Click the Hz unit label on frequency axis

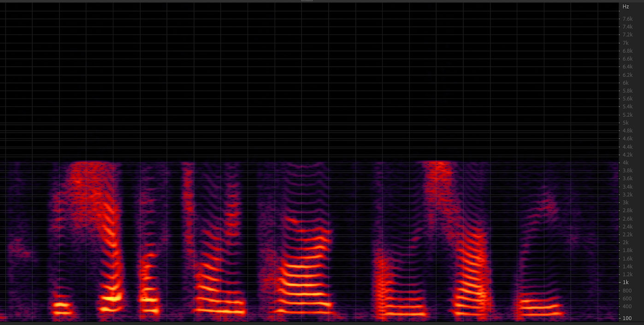point(626,6)
